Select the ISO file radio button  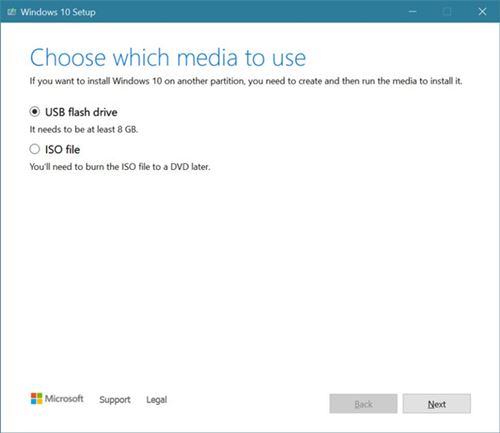35,149
